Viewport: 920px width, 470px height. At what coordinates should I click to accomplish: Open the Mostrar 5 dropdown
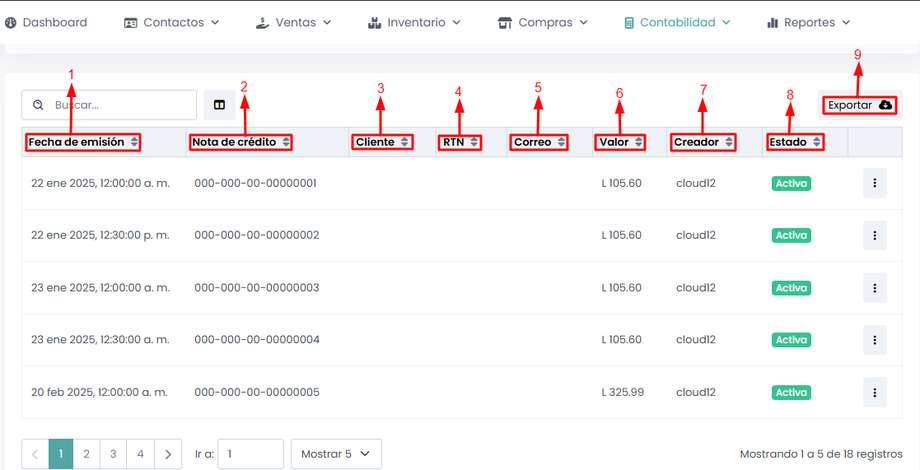336,454
